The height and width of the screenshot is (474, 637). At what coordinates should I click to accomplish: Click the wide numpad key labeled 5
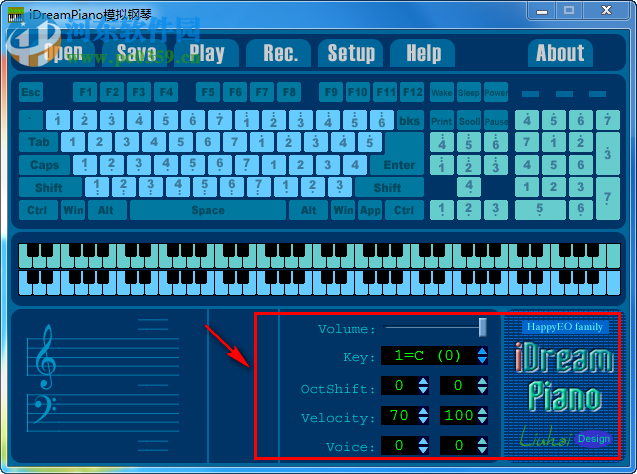click(x=540, y=210)
